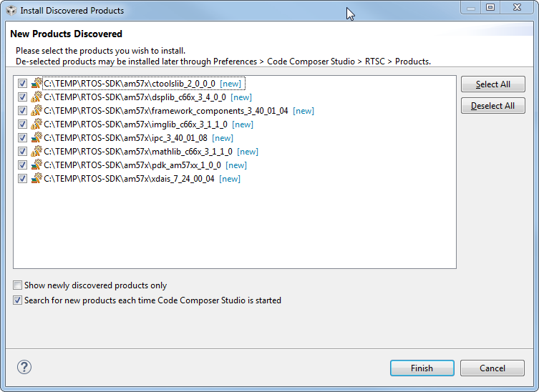Select the mathlib_c66x_3_1_1_0 entry text
539x392 pixels.
click(138, 152)
